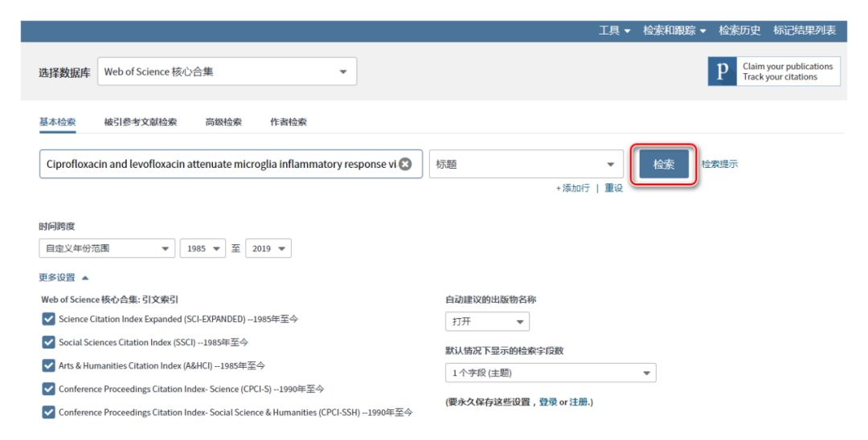The height and width of the screenshot is (440, 868).
Task: Go to 检索历史
Action: 739,31
